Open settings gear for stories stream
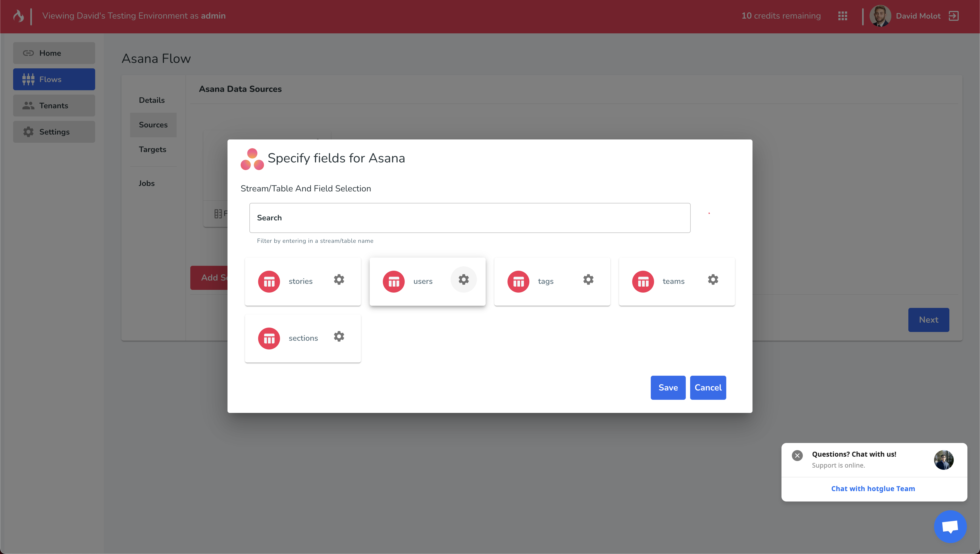This screenshot has height=554, width=980. point(339,280)
